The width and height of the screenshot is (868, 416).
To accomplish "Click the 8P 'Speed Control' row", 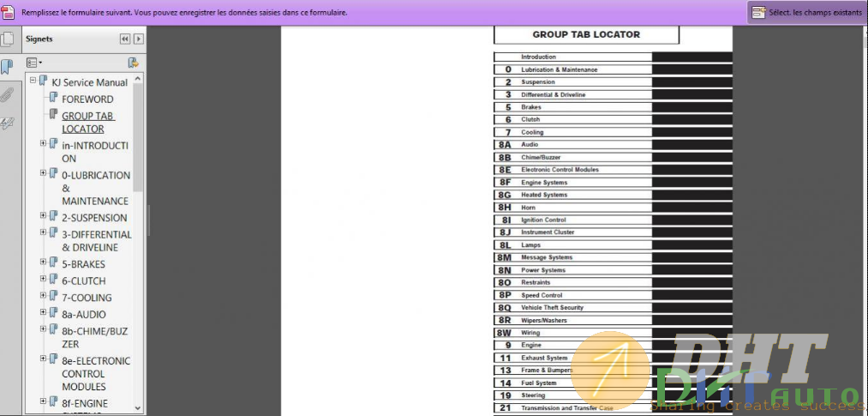I will click(x=573, y=295).
